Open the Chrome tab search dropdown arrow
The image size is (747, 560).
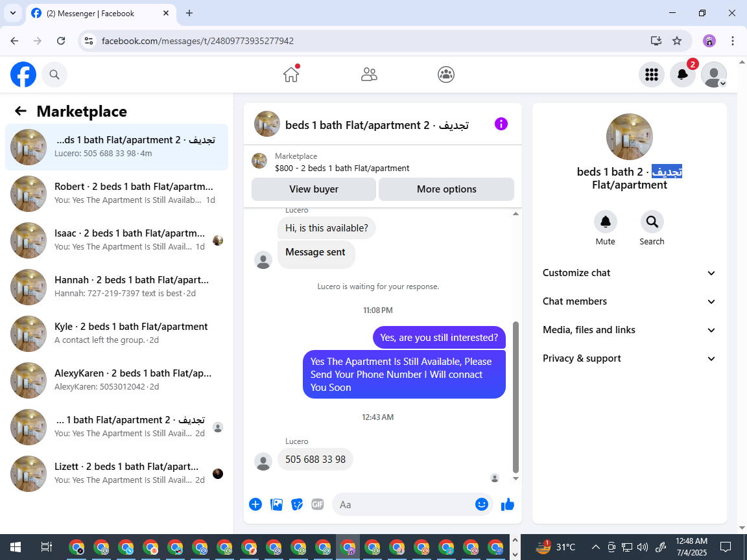tap(13, 14)
